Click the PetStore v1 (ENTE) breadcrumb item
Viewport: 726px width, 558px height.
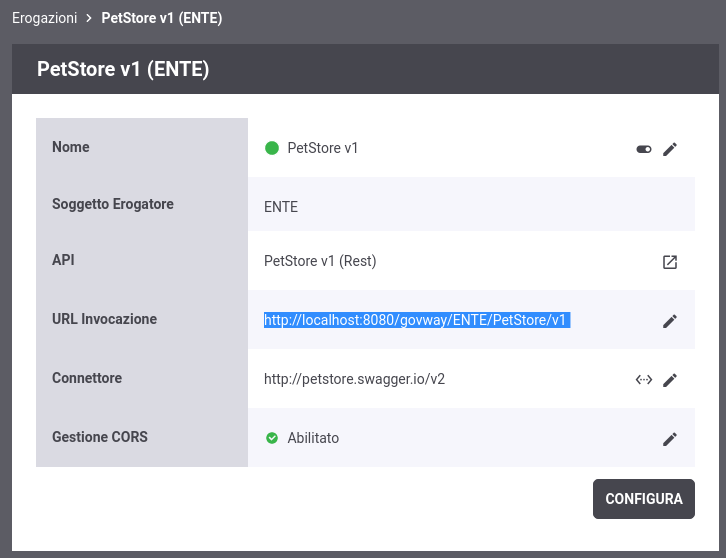tap(162, 18)
